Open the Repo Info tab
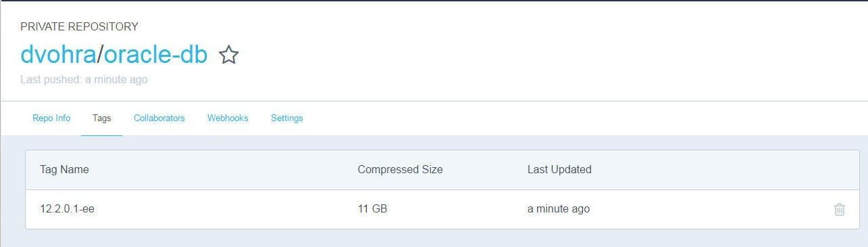 pos(51,118)
